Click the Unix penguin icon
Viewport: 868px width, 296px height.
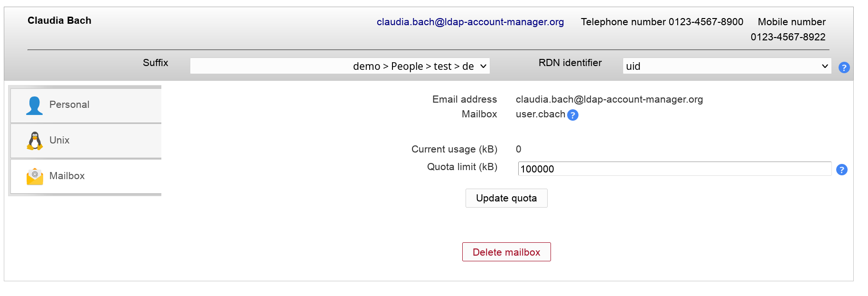tap(35, 141)
